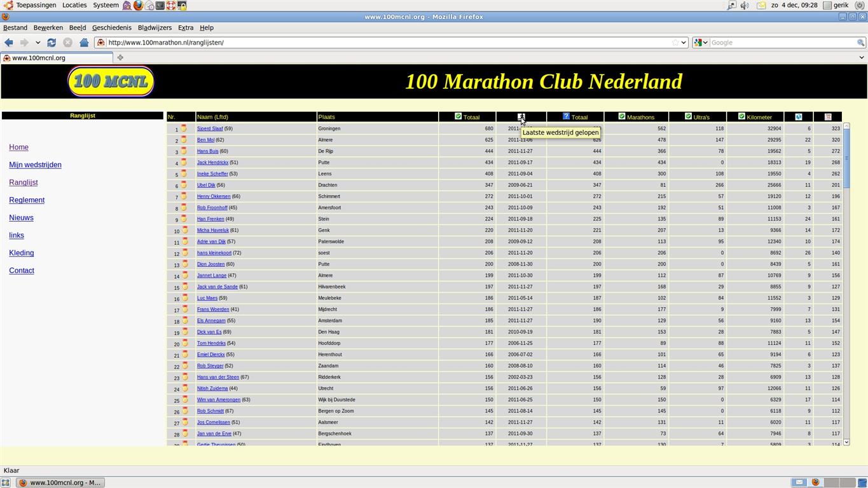
Task: Click the site favicon in the address bar
Action: [x=100, y=43]
